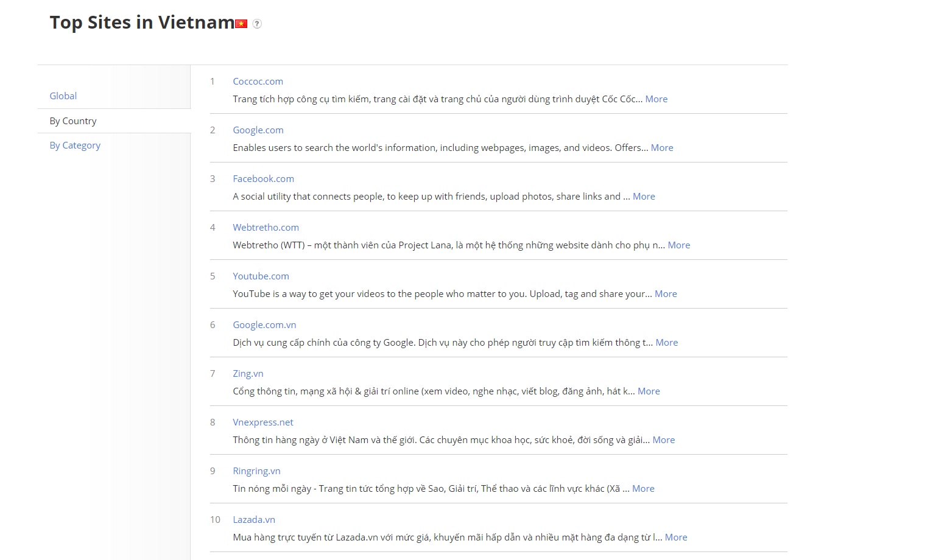
Task: Open the Coccoc.com site link
Action: click(258, 82)
